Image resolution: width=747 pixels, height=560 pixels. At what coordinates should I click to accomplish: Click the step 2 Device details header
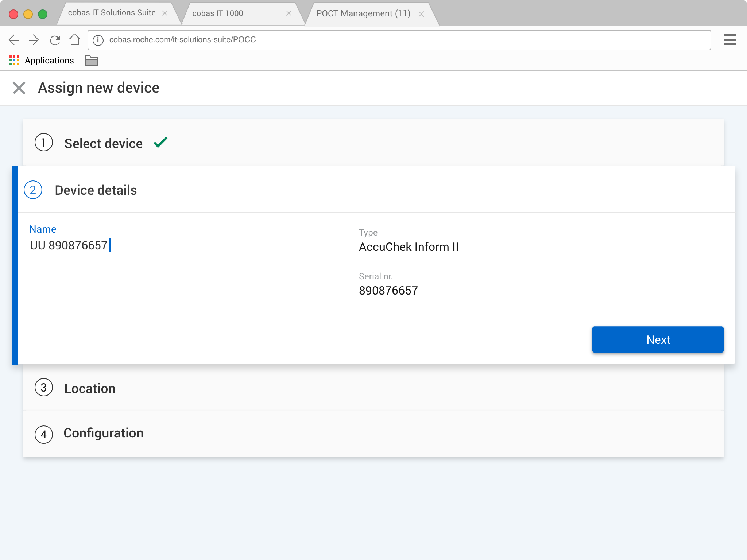point(96,190)
